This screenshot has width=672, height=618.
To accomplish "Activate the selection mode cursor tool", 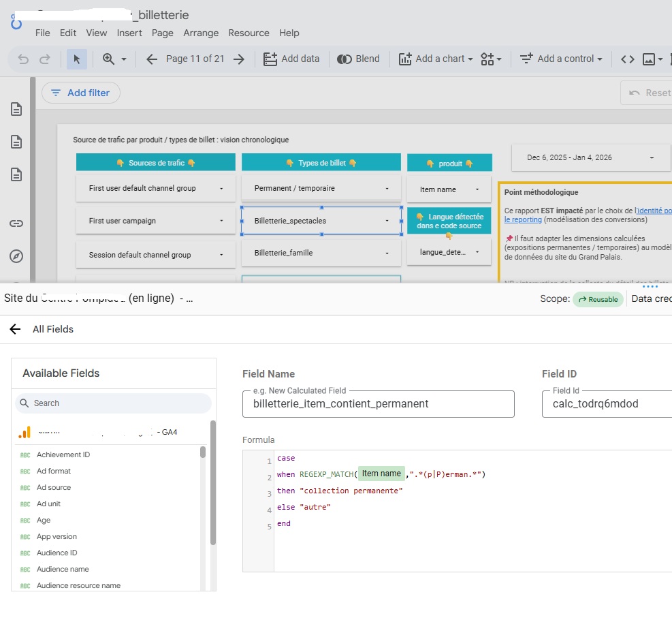I will click(76, 59).
